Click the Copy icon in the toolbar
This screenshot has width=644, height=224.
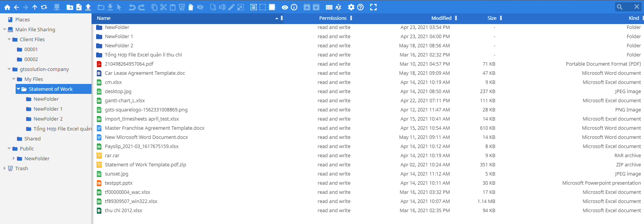(x=154, y=7)
